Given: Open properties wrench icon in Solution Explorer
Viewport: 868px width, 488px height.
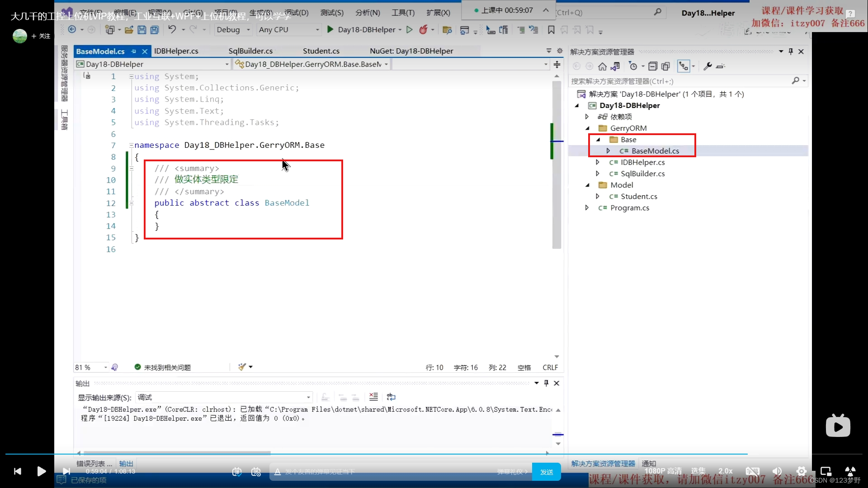Looking at the screenshot, I should 708,66.
